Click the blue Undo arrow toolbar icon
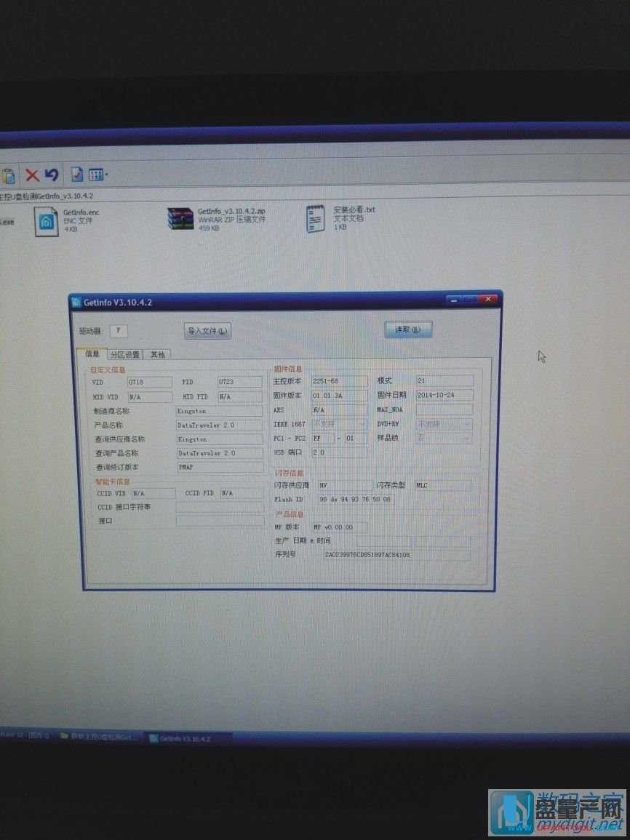 click(52, 175)
